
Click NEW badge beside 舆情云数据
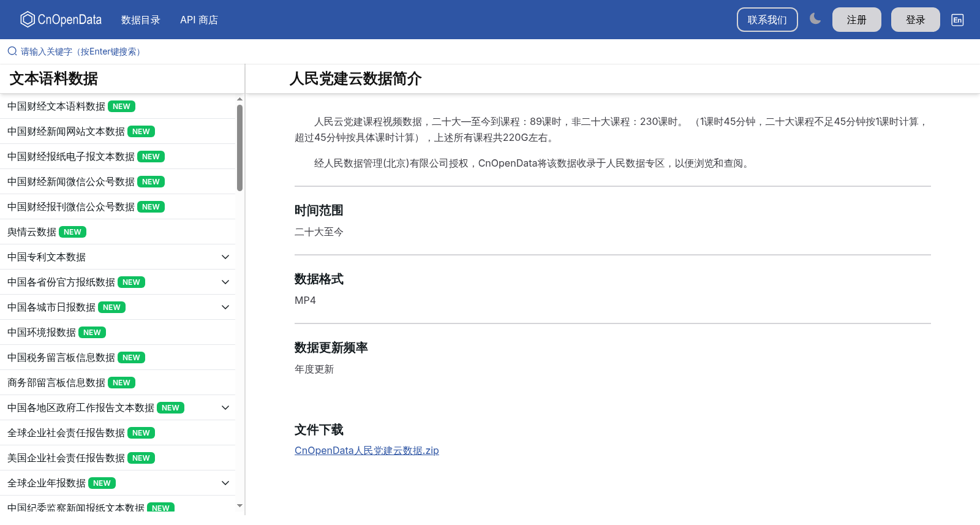72,232
